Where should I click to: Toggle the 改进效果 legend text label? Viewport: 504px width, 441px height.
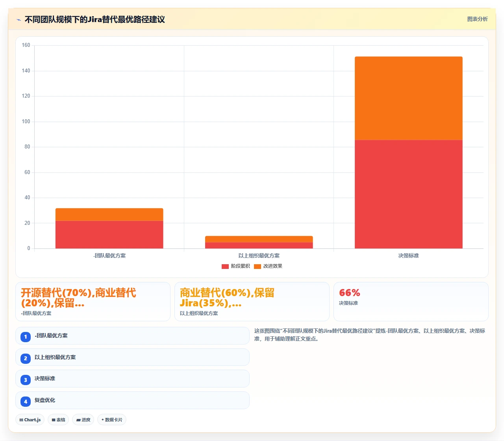(273, 266)
